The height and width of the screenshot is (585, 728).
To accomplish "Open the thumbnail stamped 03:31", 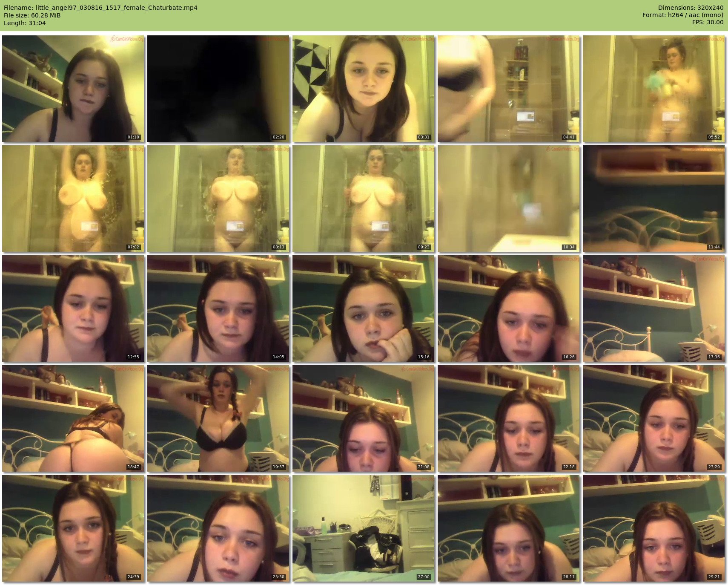I will click(364, 89).
